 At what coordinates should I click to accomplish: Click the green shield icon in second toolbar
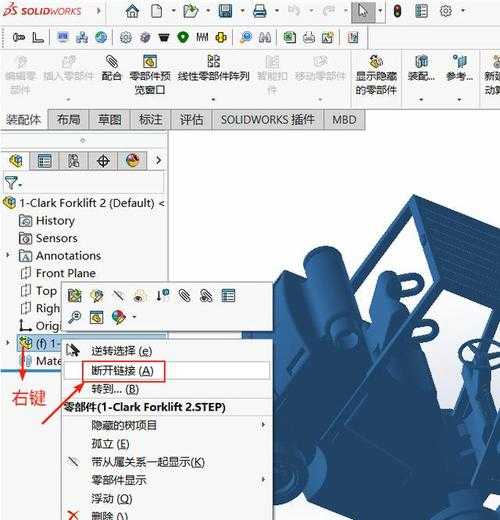click(183, 37)
